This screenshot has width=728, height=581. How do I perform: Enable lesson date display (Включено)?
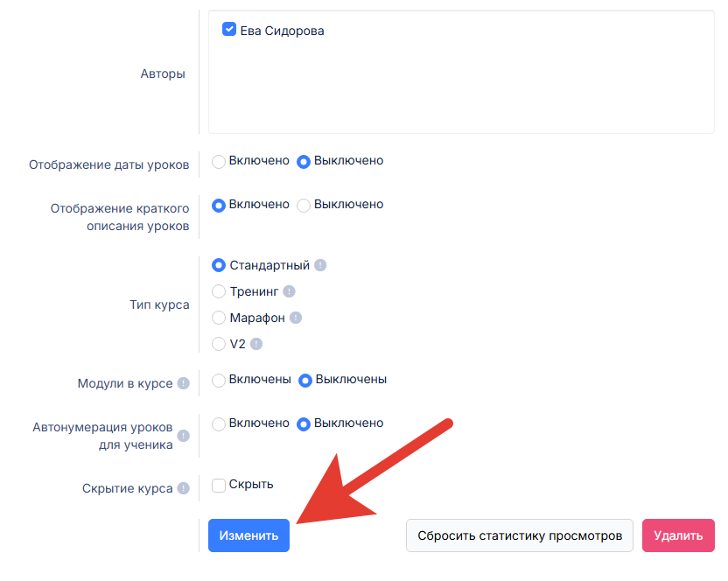[x=219, y=161]
